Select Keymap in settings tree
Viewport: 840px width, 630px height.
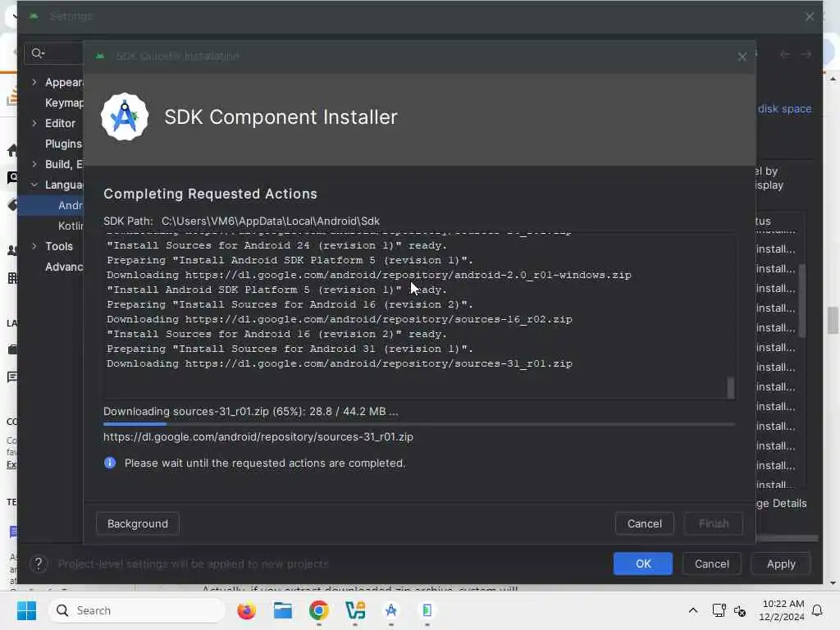pos(64,103)
